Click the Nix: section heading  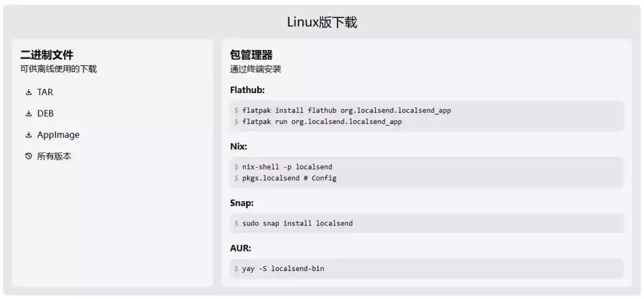click(239, 146)
